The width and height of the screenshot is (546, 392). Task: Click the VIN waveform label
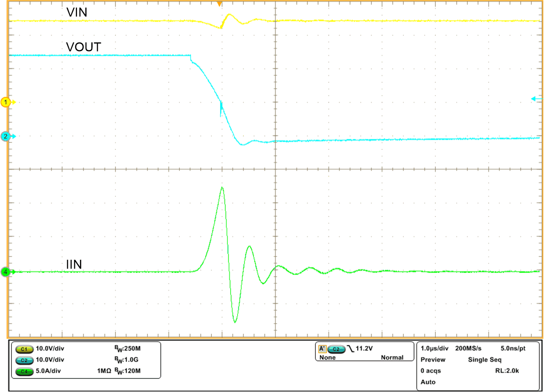point(77,13)
